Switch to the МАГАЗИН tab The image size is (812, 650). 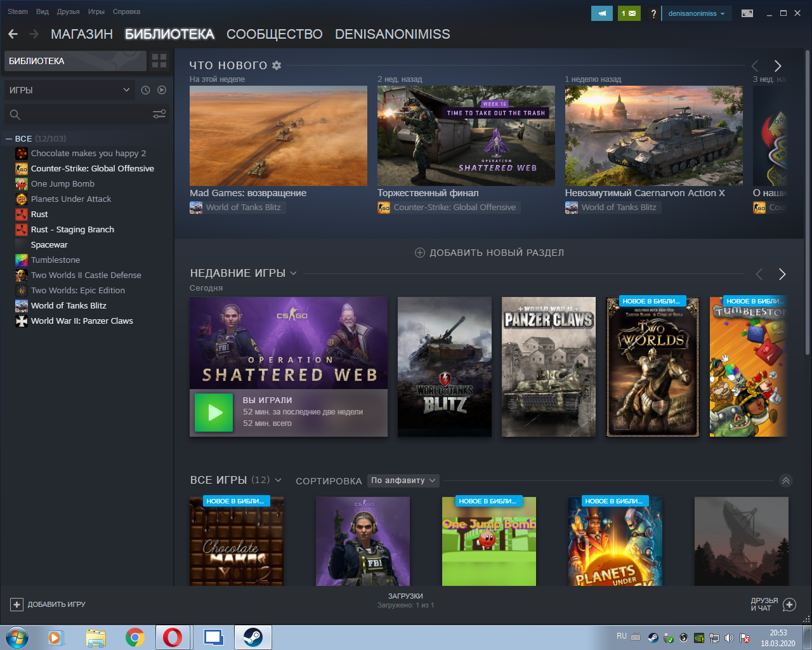pos(82,34)
